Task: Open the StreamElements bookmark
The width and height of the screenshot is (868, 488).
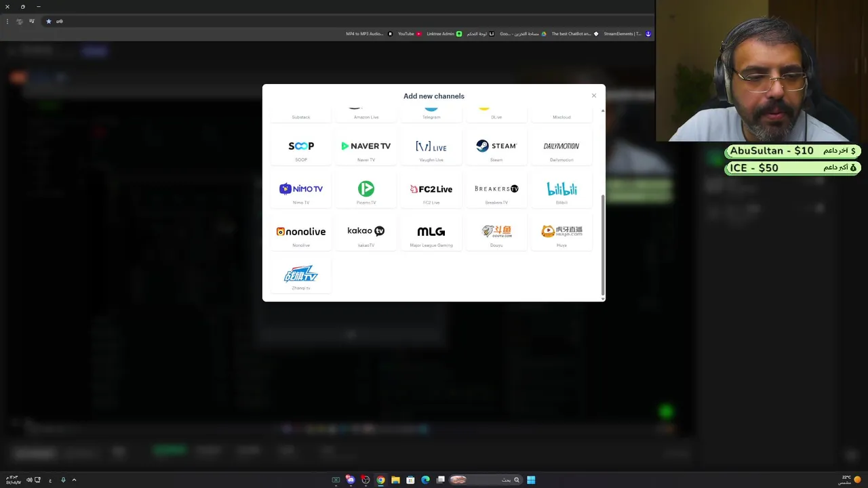Action: point(627,34)
